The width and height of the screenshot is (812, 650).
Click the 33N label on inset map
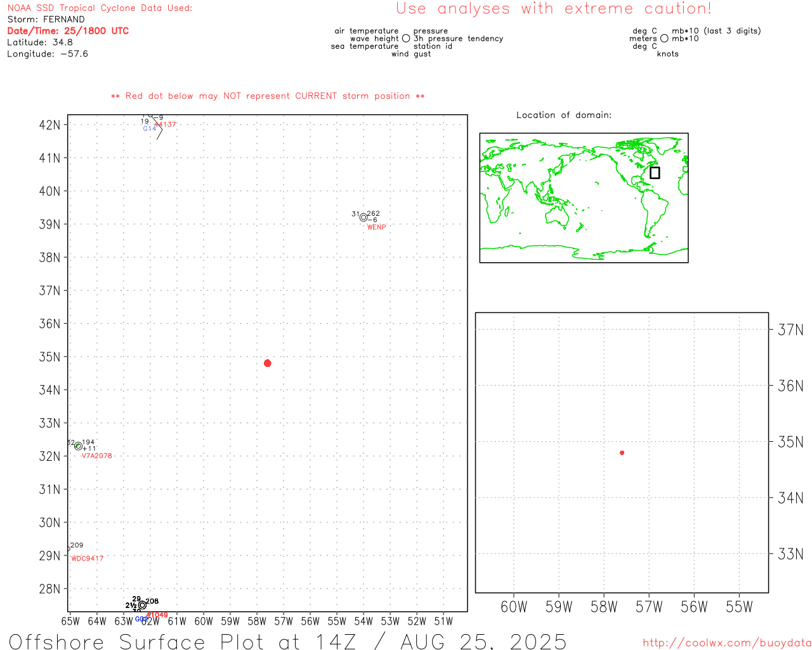[790, 554]
